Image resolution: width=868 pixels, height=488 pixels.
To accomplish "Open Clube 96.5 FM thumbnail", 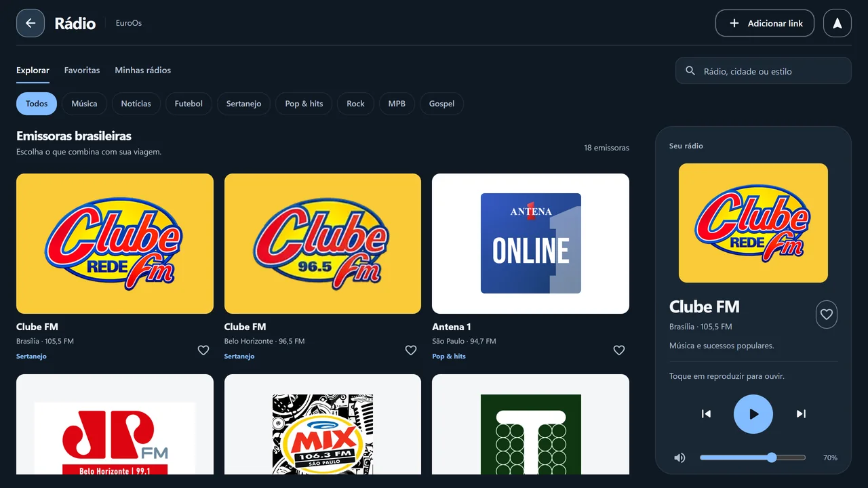I will (323, 243).
